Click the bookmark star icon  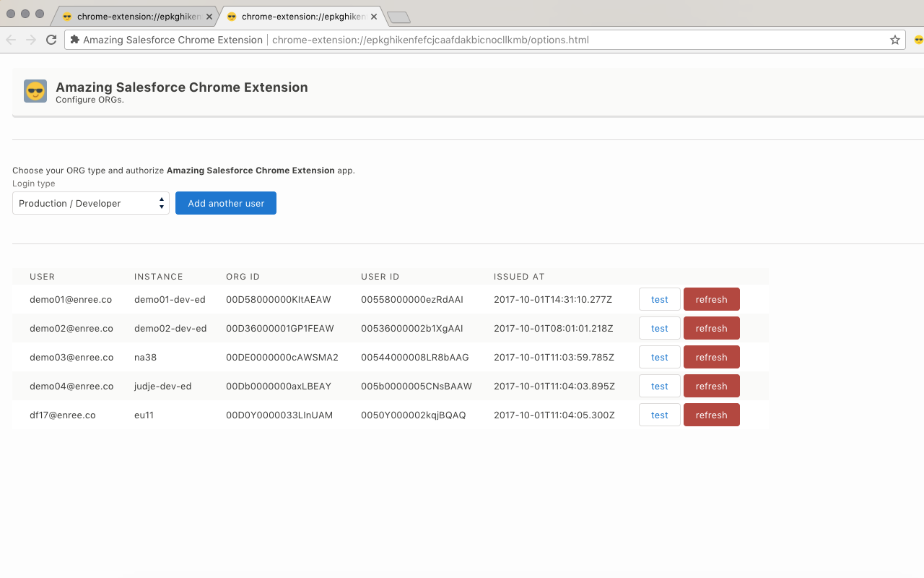(894, 40)
